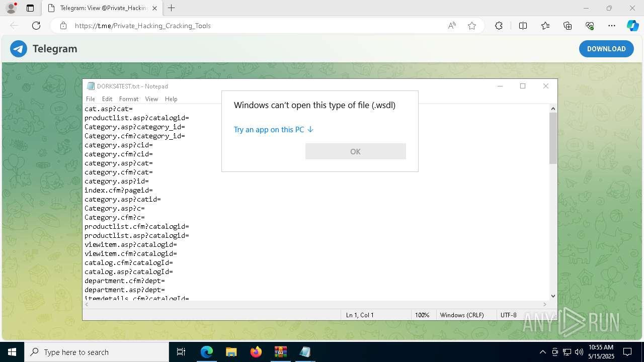Click the Telegram logo

click(19, 49)
